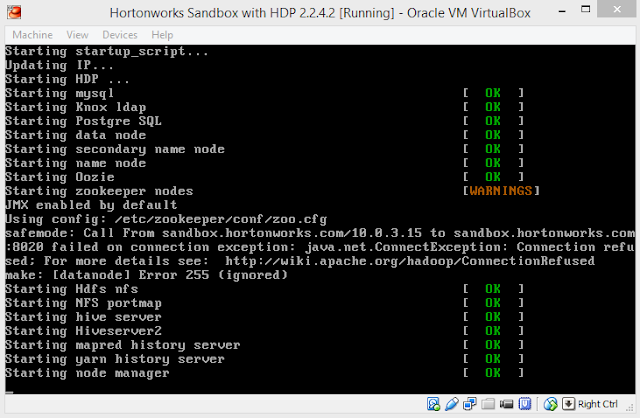Maximize the VirtualBox window
The width and height of the screenshot is (640, 418).
tap(586, 9)
